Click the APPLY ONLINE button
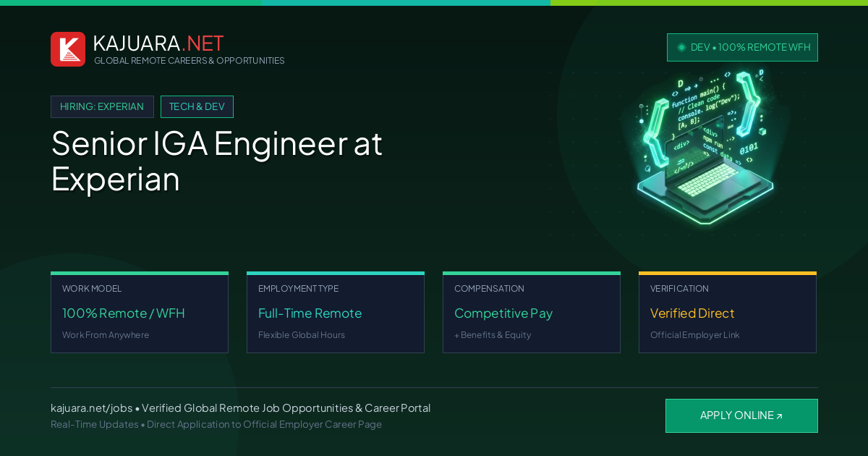This screenshot has height=456, width=868. pyautogui.click(x=741, y=415)
